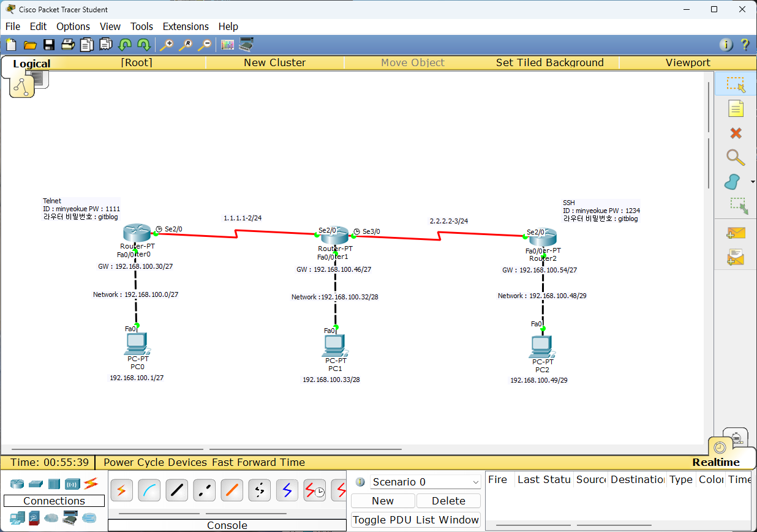Undo the last action
This screenshot has width=757, height=532.
pyautogui.click(x=125, y=45)
